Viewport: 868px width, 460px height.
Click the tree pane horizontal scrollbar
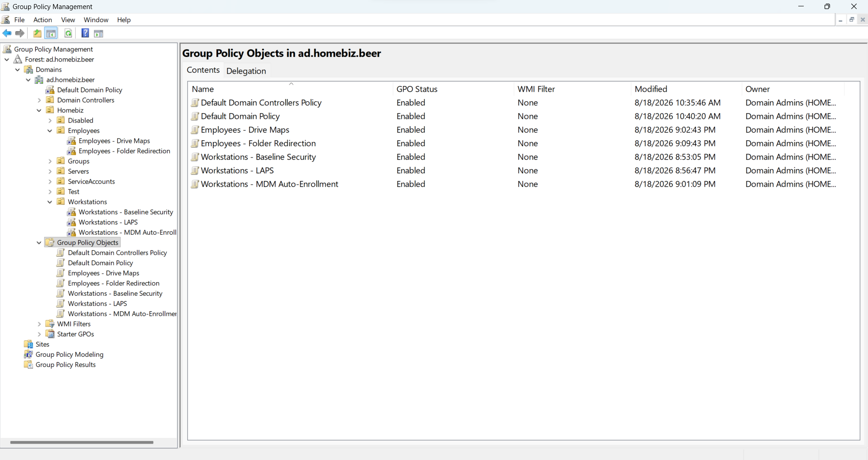81,442
